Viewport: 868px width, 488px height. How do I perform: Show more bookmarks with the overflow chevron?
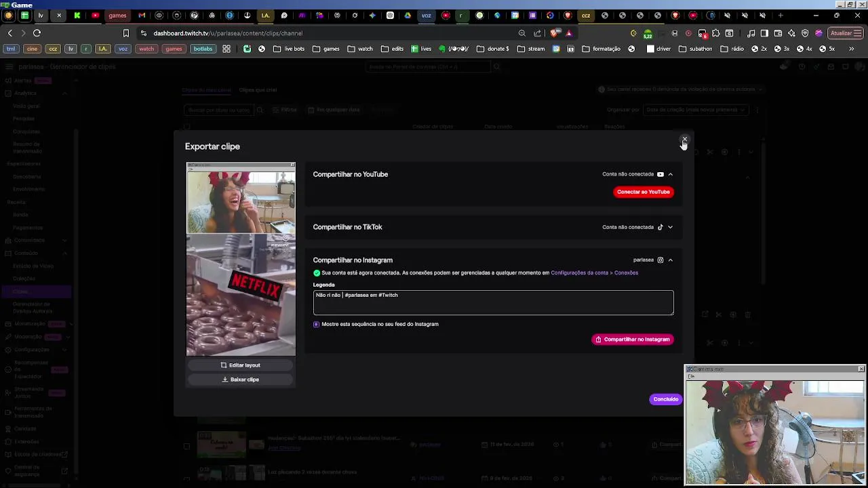[x=852, y=49]
